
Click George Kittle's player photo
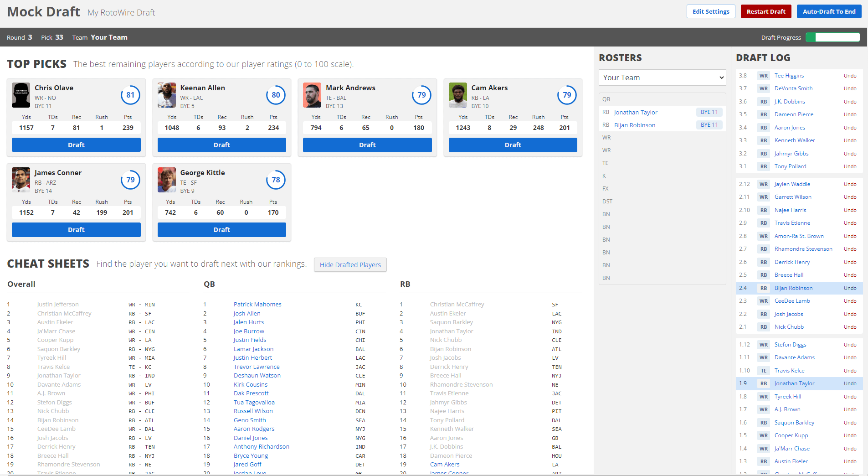point(166,180)
